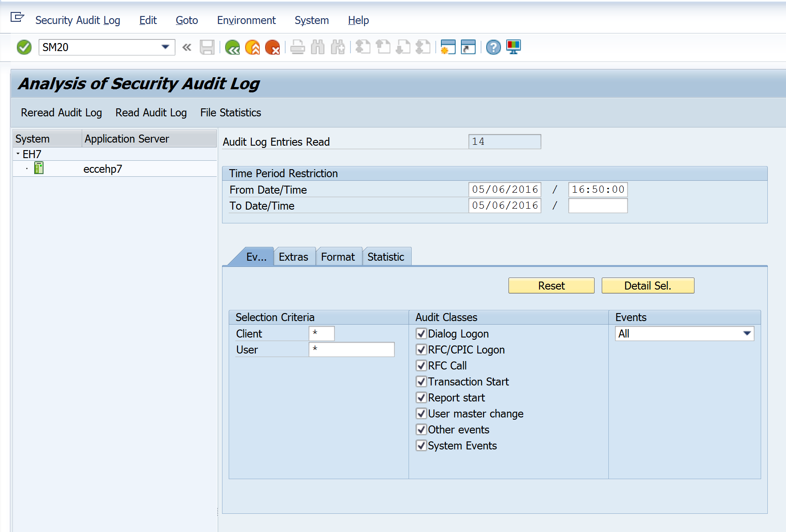786x532 pixels.
Task: Open the Edit menu
Action: pyautogui.click(x=148, y=20)
